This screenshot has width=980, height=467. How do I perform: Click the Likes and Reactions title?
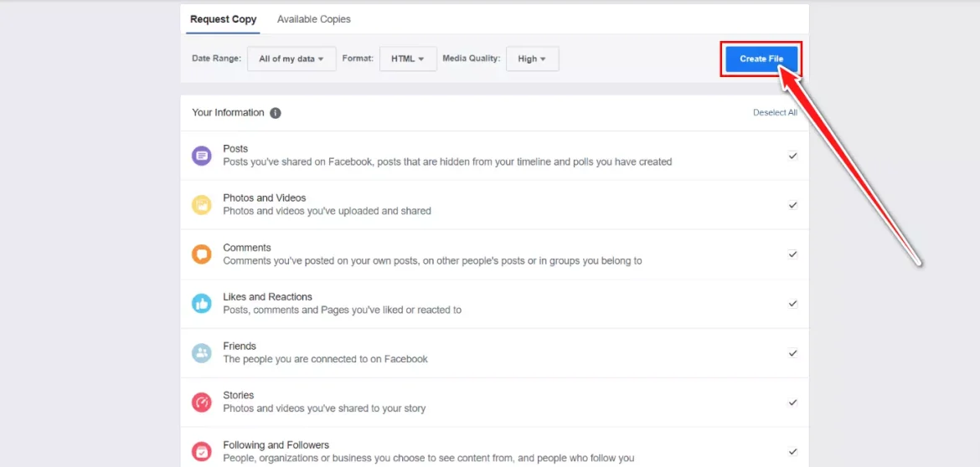point(267,296)
